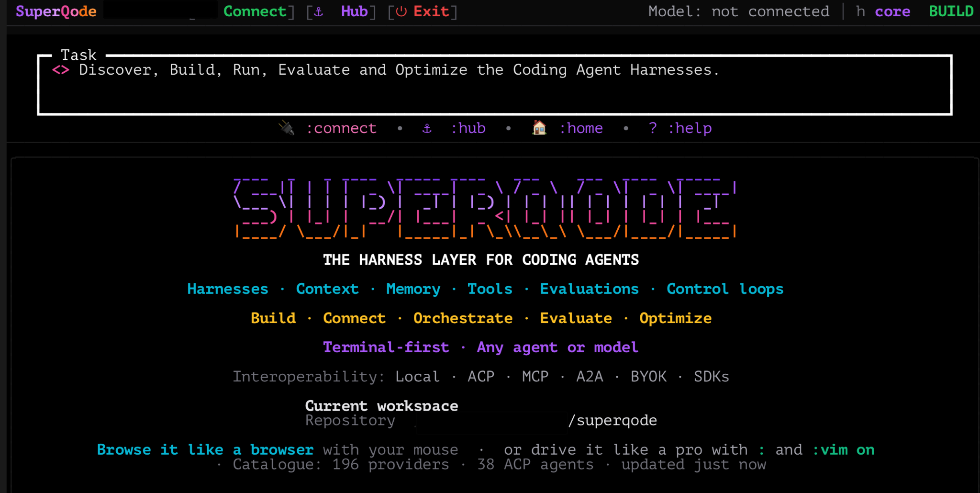980x493 pixels.
Task: Click the red Exit button
Action: [431, 11]
